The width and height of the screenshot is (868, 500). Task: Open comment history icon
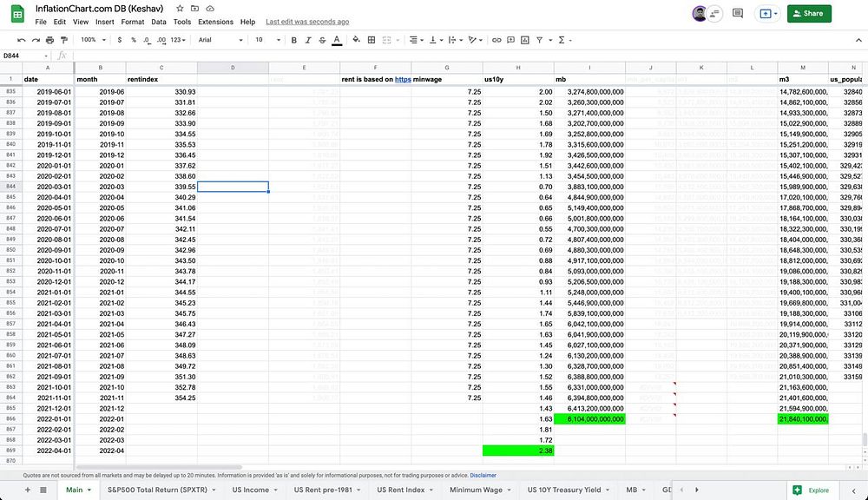tap(737, 13)
